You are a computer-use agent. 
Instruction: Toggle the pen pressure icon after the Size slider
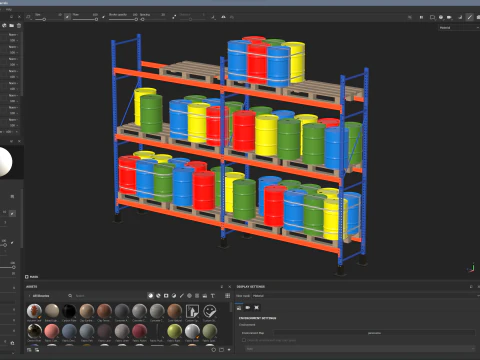click(68, 17)
